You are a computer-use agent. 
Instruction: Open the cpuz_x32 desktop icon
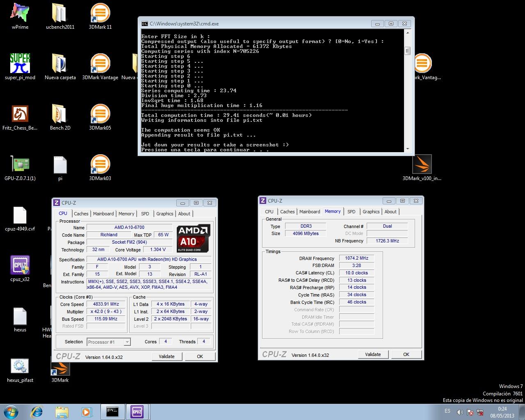[20, 269]
